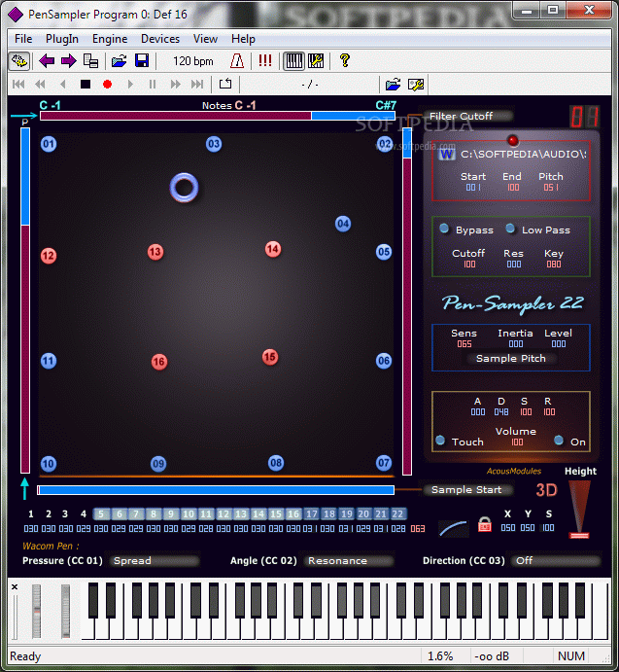This screenshot has height=672, width=619.
Task: Toggle the metronome icon
Action: click(237, 61)
